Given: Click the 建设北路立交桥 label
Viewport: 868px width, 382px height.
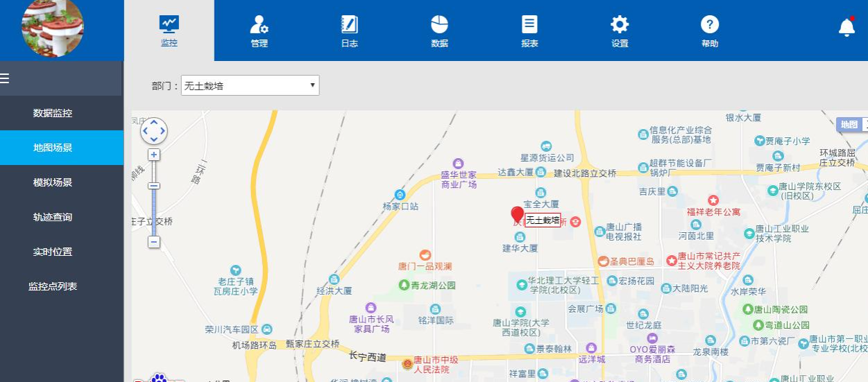Looking at the screenshot, I should [x=585, y=173].
